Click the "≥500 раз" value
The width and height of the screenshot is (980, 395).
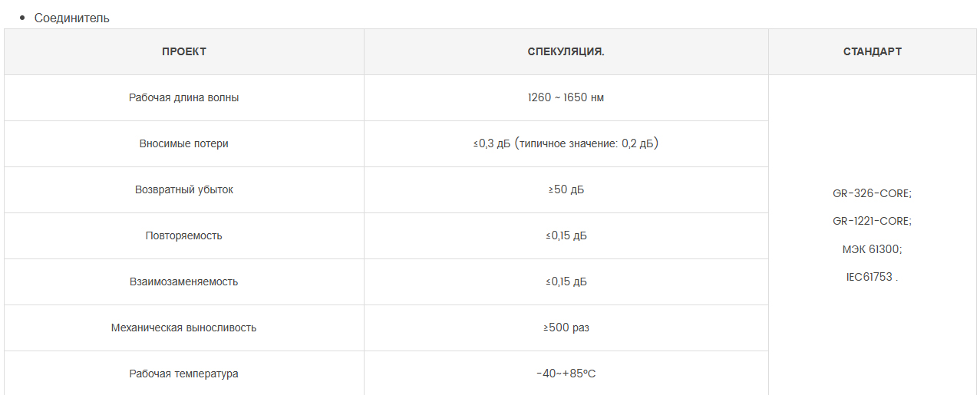(566, 328)
